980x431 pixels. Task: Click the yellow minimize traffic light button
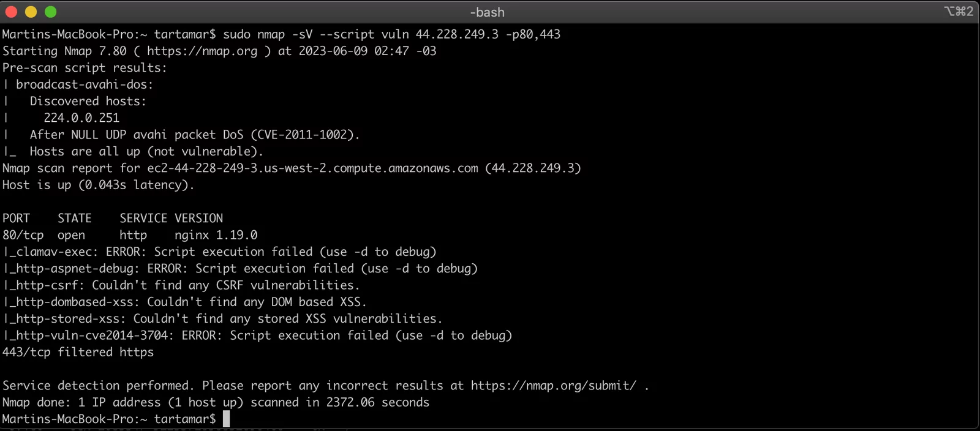pos(29,11)
